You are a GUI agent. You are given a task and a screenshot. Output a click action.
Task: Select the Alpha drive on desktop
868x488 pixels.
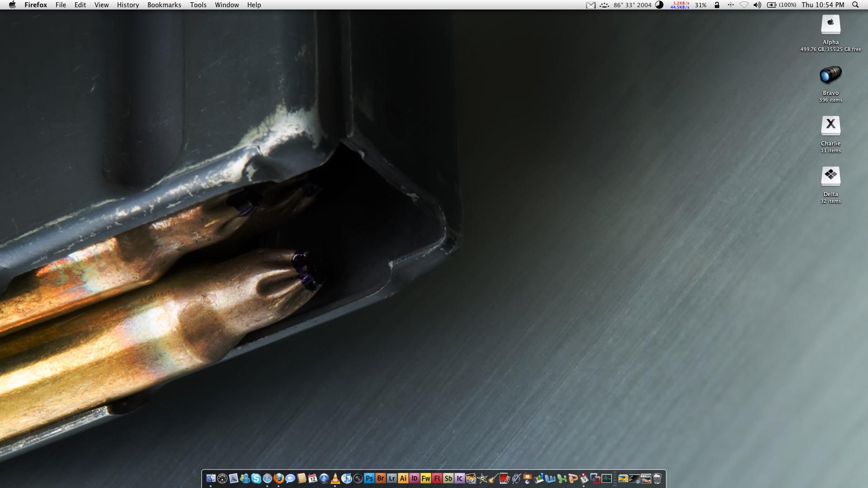tap(830, 25)
